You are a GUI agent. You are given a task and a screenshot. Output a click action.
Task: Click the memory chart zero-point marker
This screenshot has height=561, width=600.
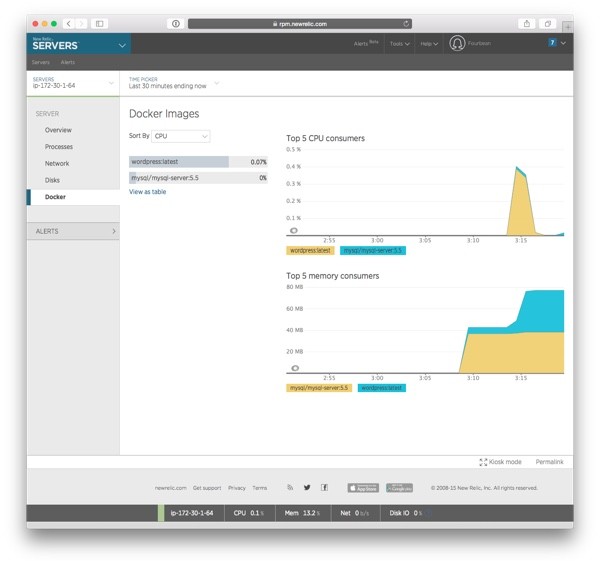[x=295, y=368]
